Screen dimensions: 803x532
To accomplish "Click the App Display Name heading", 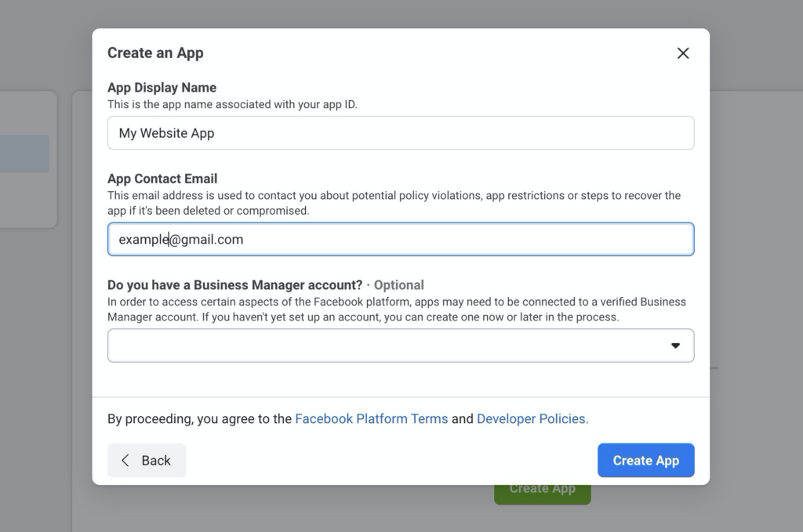I will [162, 87].
